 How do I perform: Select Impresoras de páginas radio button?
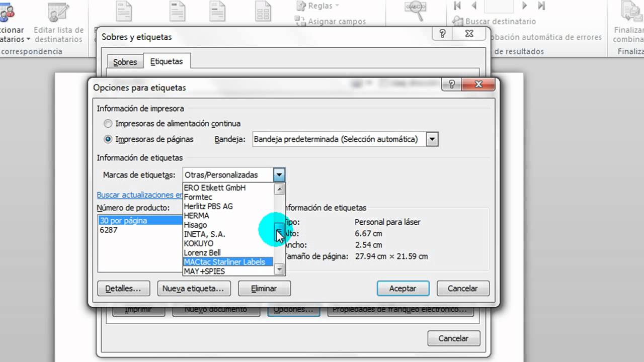point(108,139)
